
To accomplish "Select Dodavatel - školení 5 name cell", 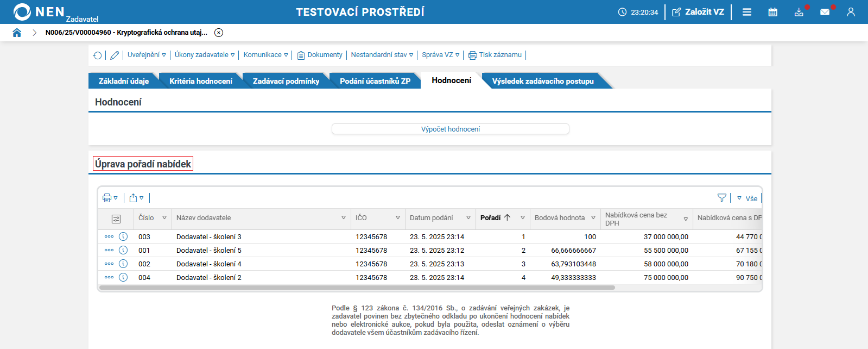I will tap(262, 251).
